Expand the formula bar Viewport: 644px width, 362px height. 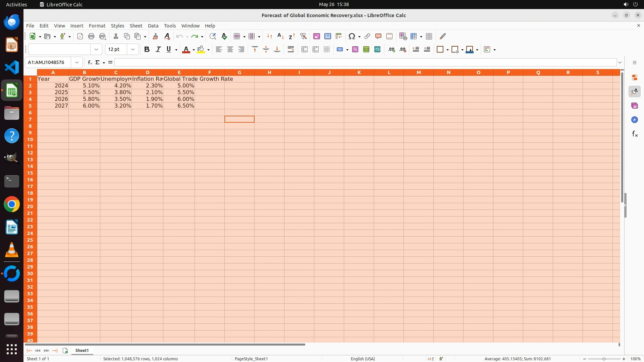620,62
